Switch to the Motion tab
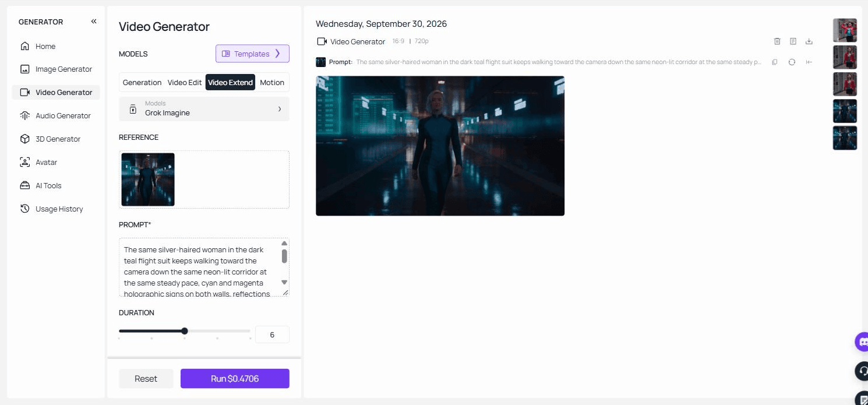 [x=272, y=82]
